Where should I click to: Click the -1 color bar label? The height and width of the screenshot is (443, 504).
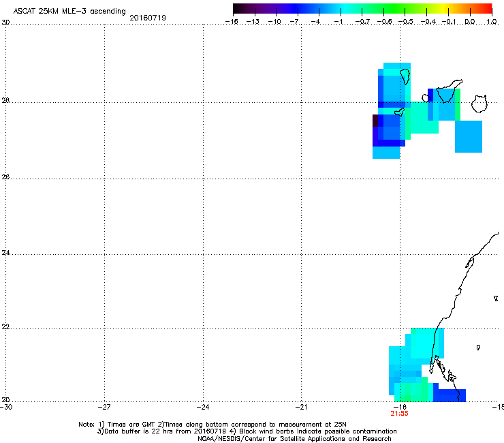[x=338, y=22]
